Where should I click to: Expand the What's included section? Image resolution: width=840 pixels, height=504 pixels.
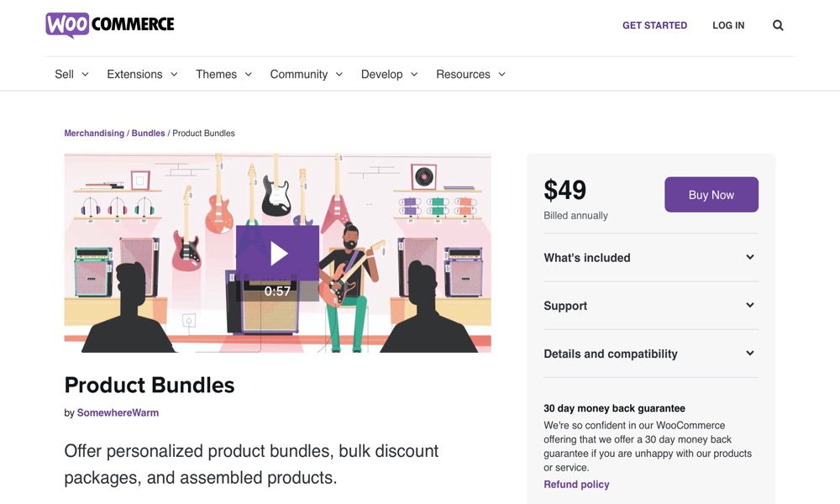(651, 258)
